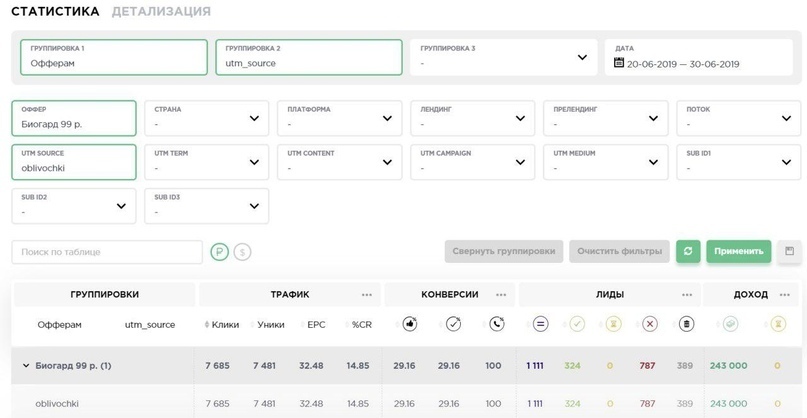Click the Применить button

739,252
